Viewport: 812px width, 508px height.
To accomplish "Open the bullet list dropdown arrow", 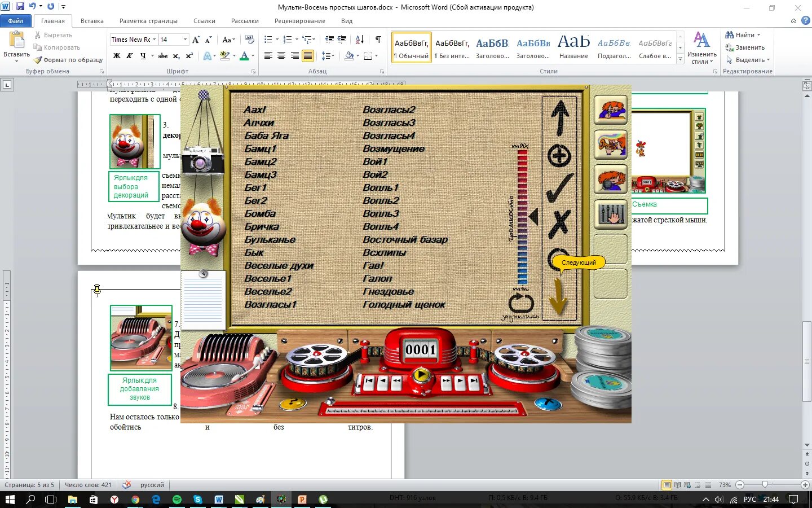I will (277, 40).
